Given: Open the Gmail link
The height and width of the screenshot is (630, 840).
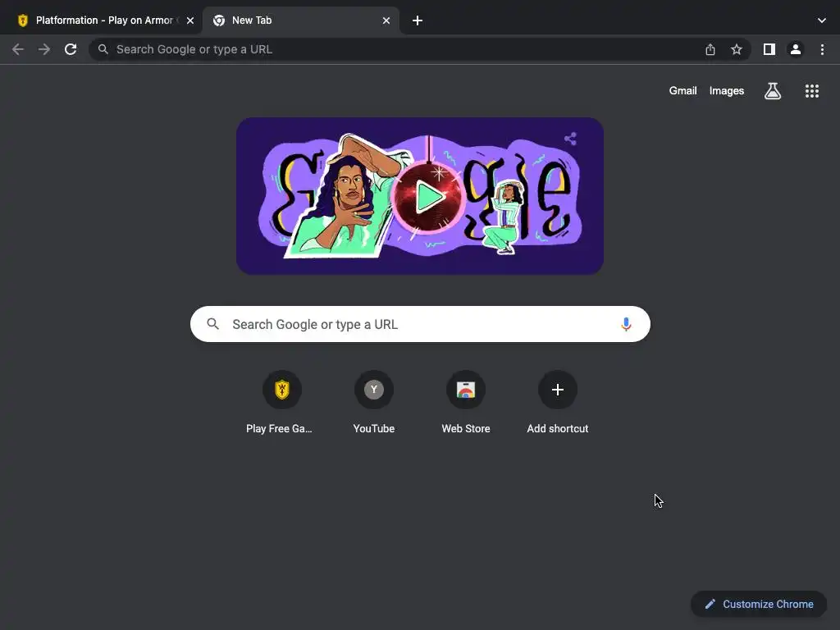Looking at the screenshot, I should click(x=683, y=90).
